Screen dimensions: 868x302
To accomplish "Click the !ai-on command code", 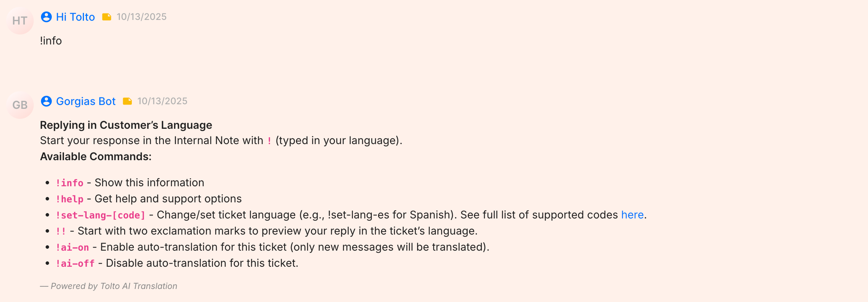I will 72,247.
